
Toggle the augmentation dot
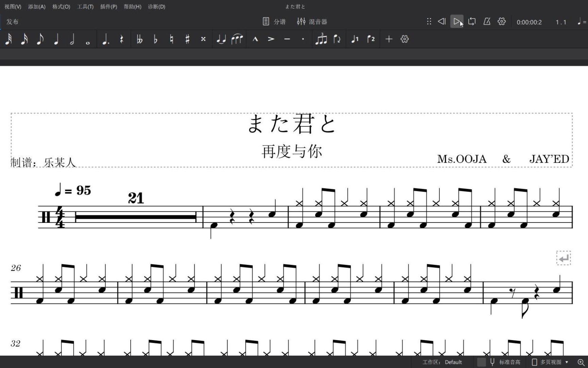click(106, 39)
